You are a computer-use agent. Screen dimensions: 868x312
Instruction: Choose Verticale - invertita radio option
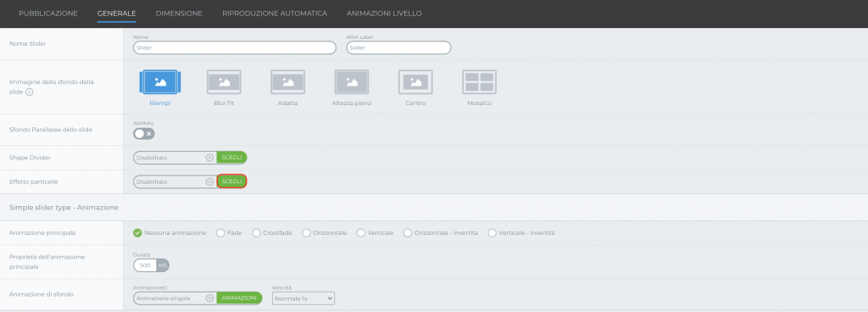(492, 233)
